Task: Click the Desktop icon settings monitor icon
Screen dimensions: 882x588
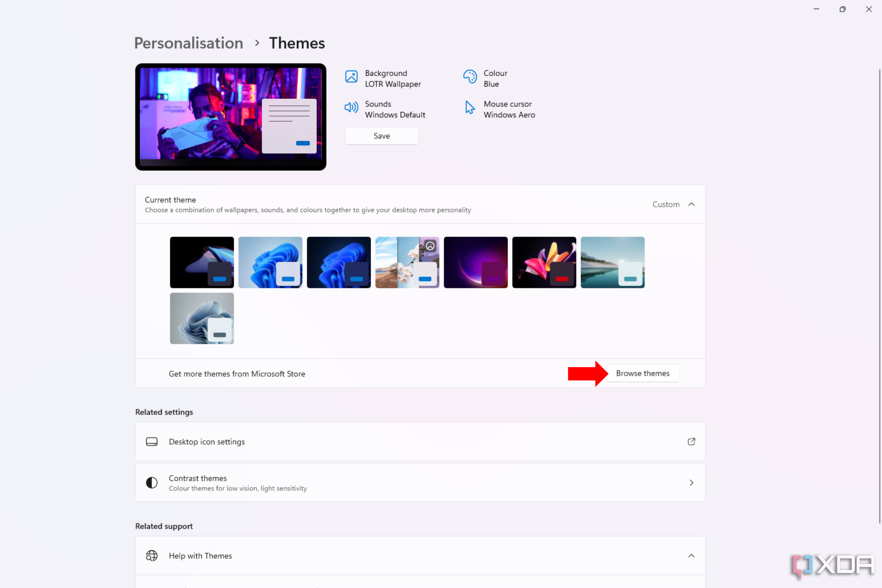Action: (x=151, y=442)
